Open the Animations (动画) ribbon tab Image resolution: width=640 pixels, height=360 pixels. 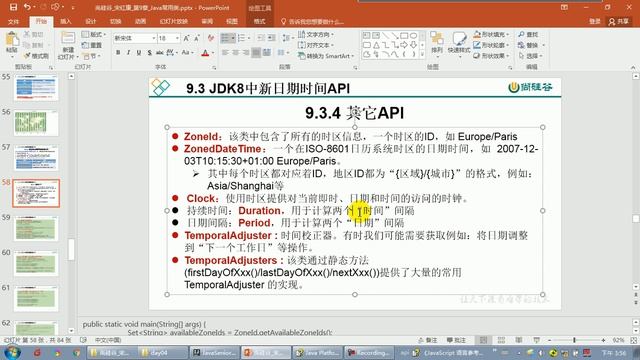[140, 21]
